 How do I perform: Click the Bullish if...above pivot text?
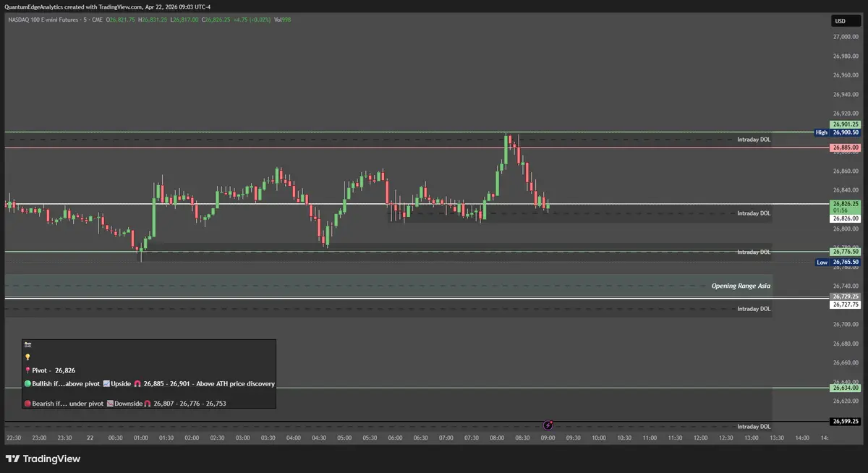click(x=66, y=383)
